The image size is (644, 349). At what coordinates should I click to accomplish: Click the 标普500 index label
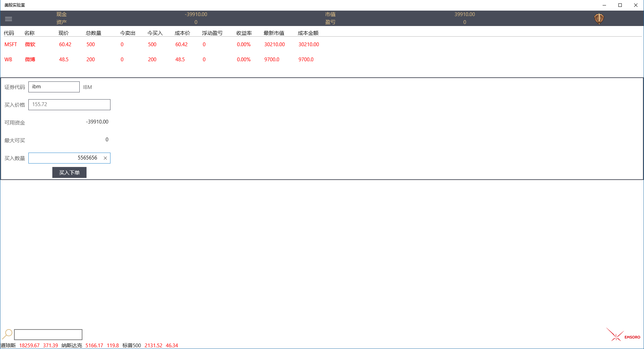(x=132, y=346)
